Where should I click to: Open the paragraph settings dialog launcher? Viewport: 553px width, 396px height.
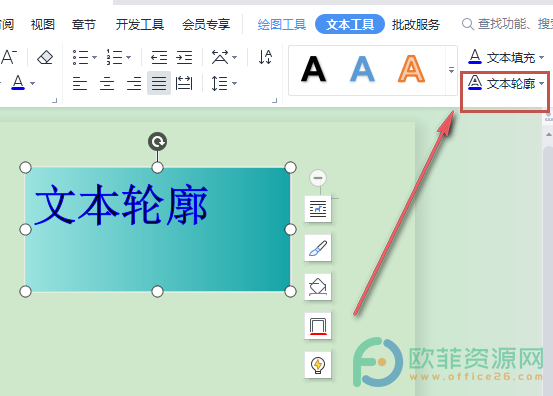click(274, 101)
